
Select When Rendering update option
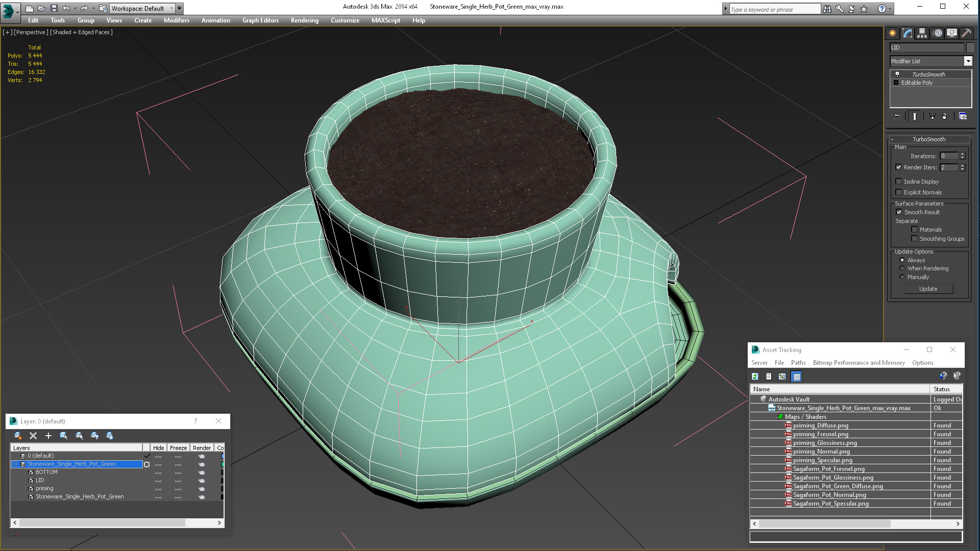(902, 268)
